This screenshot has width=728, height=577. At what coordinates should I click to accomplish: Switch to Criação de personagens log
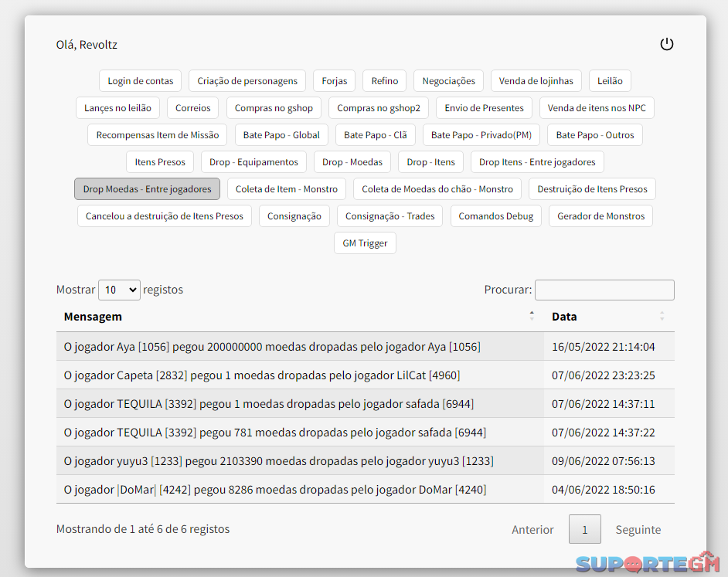[247, 81]
